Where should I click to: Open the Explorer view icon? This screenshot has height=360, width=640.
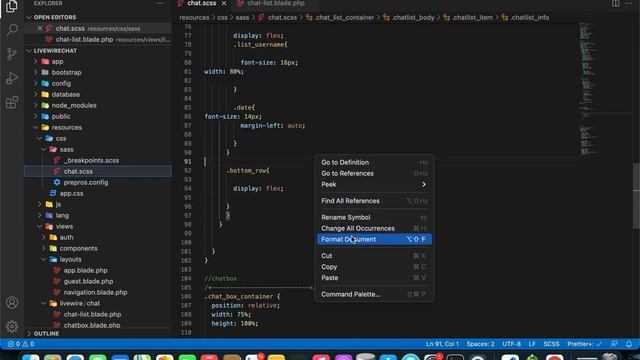pyautogui.click(x=11, y=6)
